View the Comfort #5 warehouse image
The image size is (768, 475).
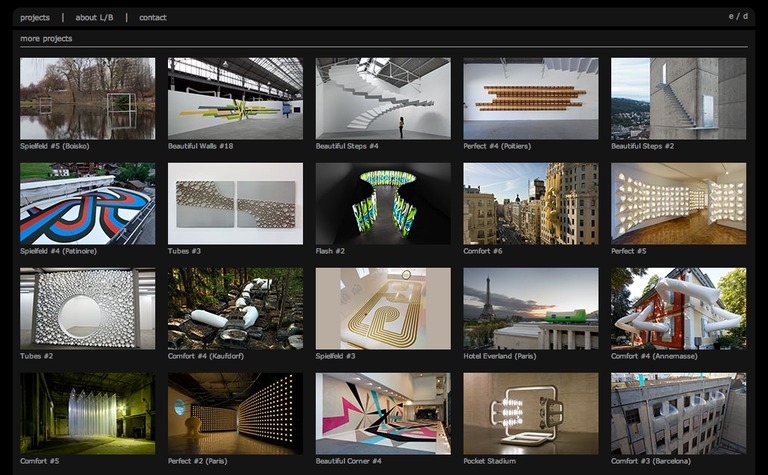pos(88,414)
